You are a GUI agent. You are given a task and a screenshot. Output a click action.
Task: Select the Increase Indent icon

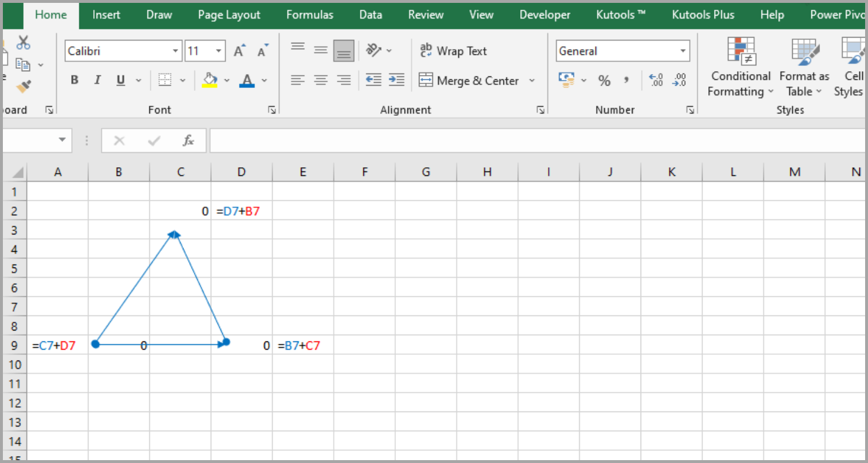click(396, 80)
